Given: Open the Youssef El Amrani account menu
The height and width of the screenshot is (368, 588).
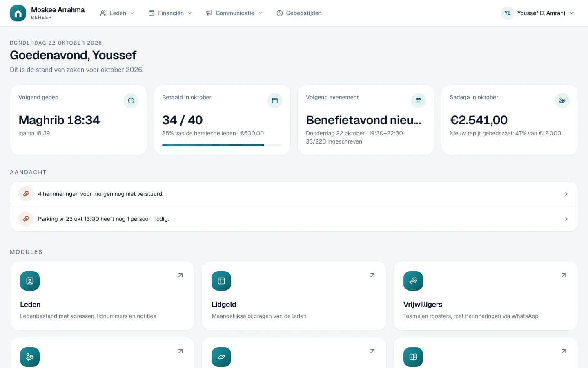Looking at the screenshot, I should coord(538,13).
